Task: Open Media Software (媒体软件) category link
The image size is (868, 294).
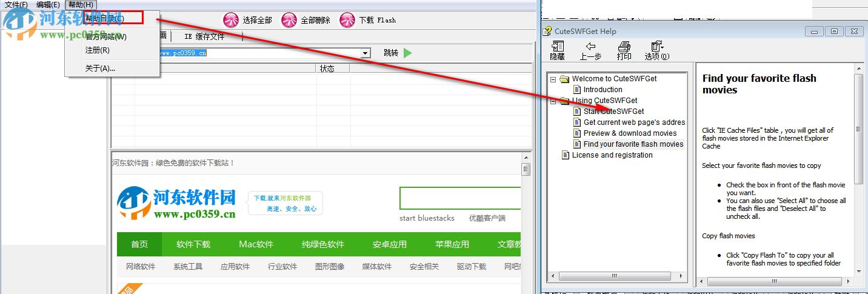Action: [377, 267]
